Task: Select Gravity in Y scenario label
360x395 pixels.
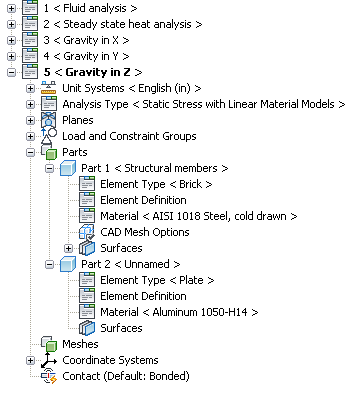Action: point(86,56)
